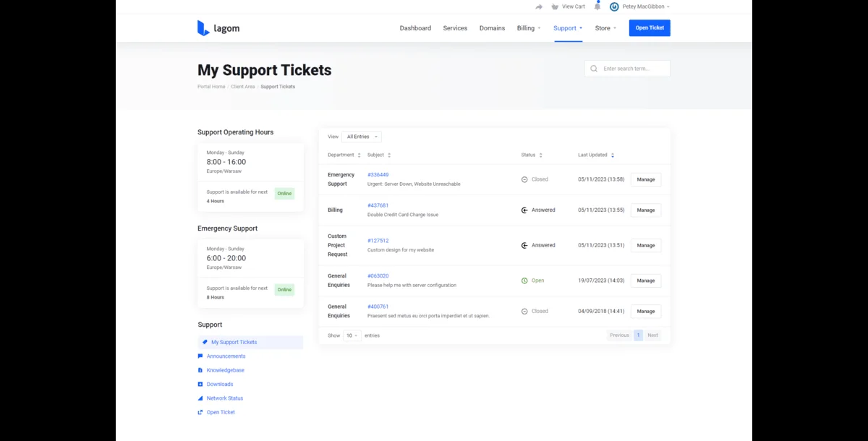Image resolution: width=868 pixels, height=441 pixels.
Task: Click the Open Ticket external-link icon
Action: 200,412
